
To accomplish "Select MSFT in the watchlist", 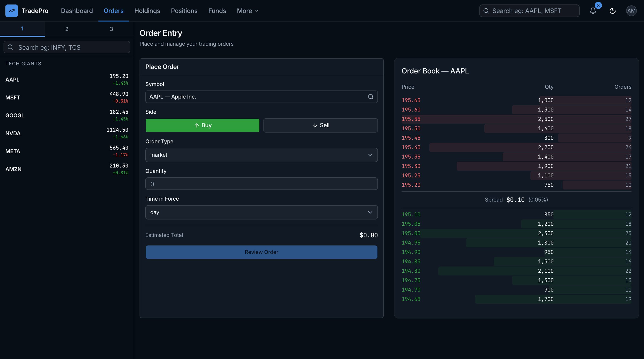I will pos(67,97).
